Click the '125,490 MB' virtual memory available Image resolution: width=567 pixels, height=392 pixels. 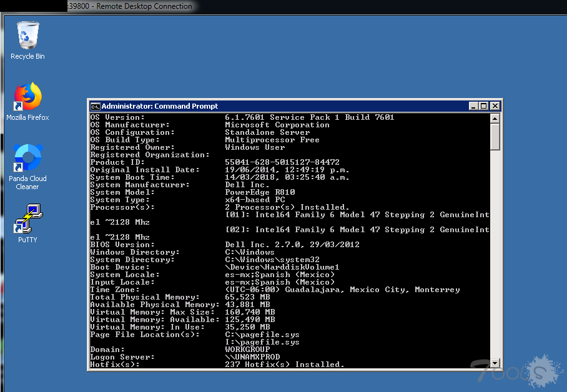250,320
